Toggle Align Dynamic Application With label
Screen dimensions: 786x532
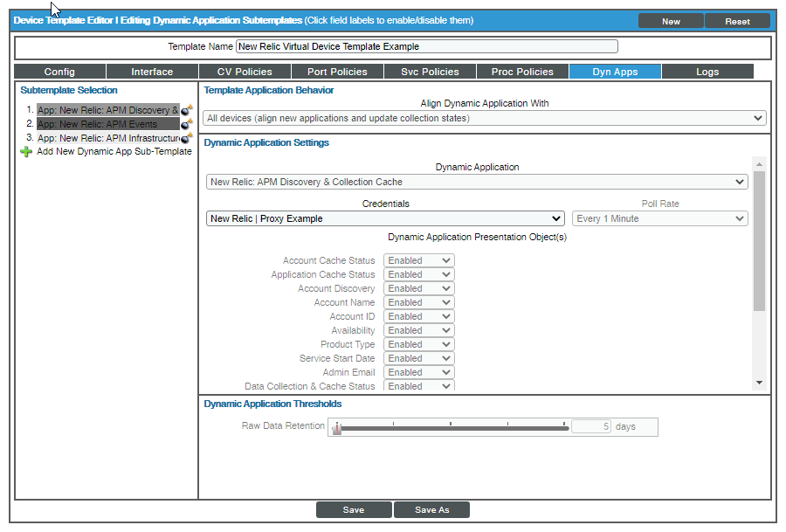484,103
